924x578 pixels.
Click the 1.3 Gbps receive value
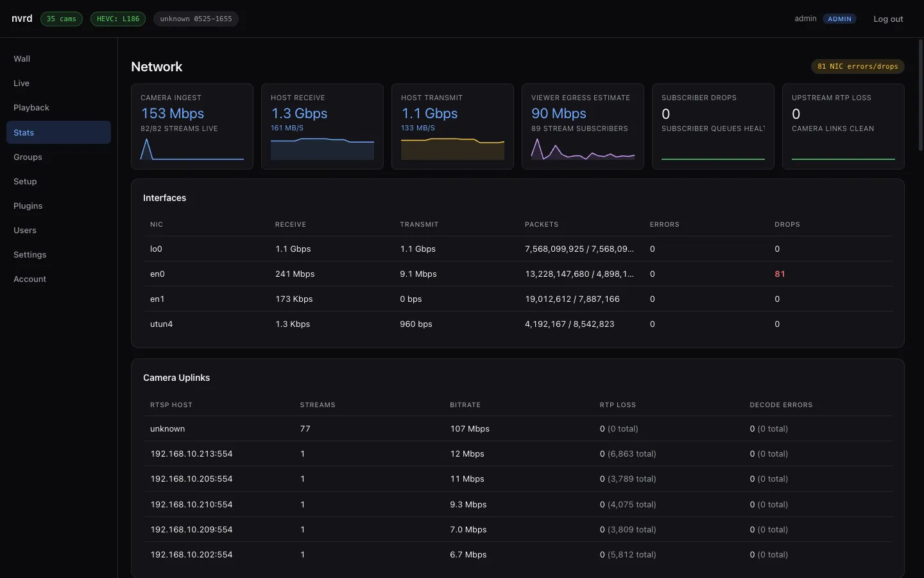point(299,114)
